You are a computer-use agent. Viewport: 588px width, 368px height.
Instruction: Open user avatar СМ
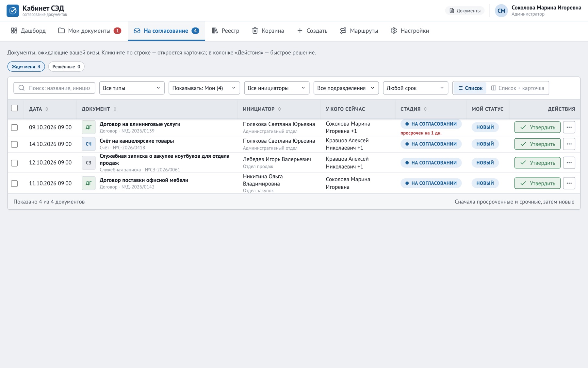coord(501,11)
